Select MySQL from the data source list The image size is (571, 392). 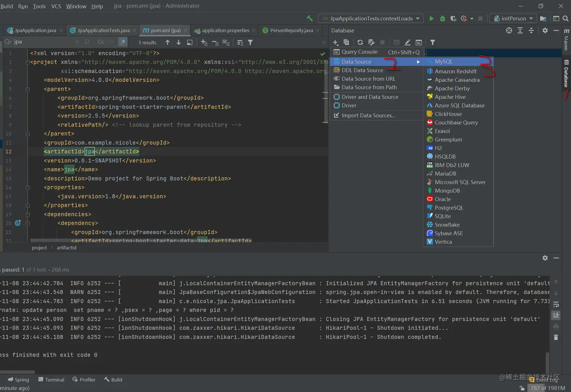(443, 62)
